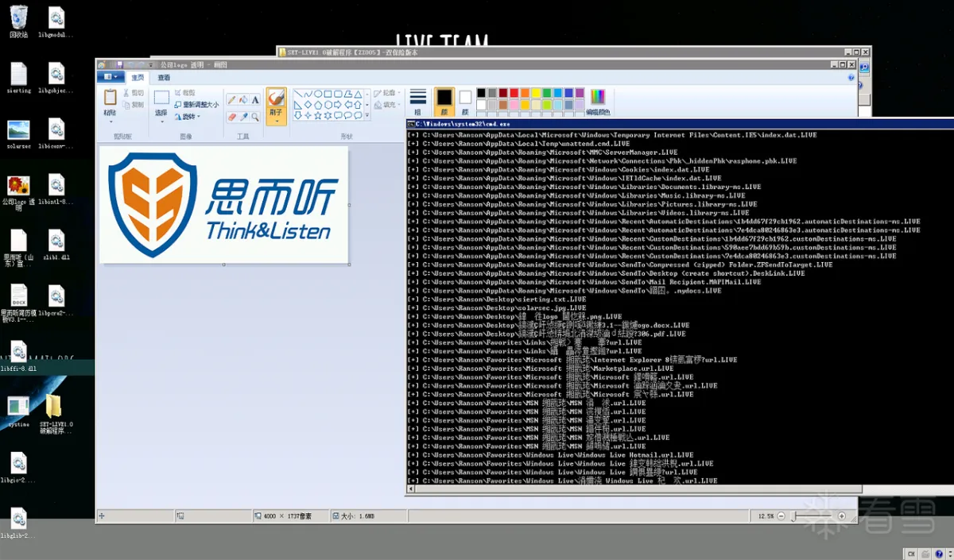
Task: Pick the green color swatch in palette
Action: (548, 93)
